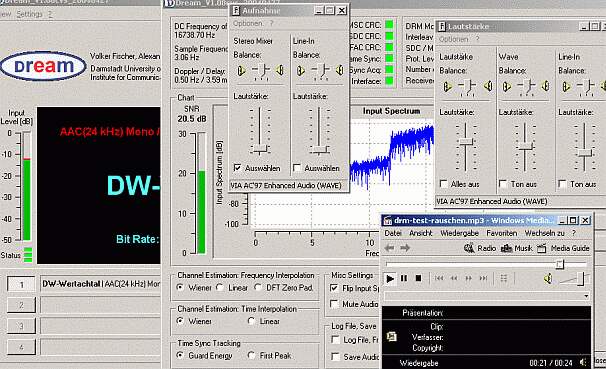Select First Peak time sync tracking
Screen dimensions: 606x369
click(252, 355)
